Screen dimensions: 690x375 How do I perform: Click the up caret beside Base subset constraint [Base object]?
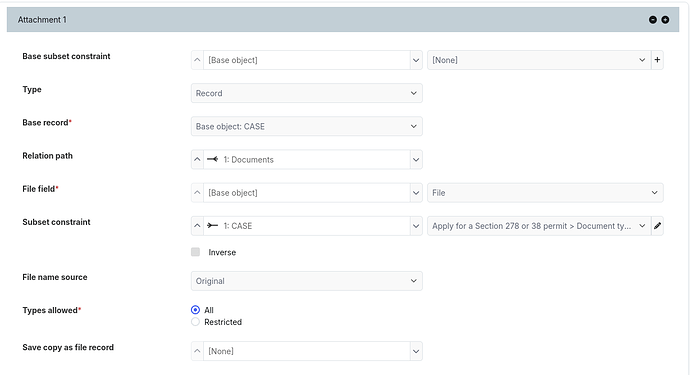click(x=197, y=60)
